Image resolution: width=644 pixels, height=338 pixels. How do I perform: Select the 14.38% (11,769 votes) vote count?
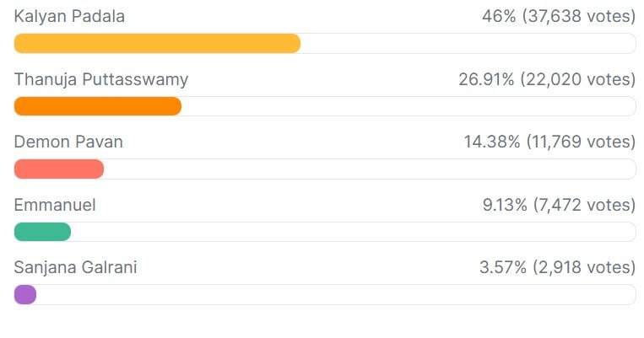[x=549, y=142]
